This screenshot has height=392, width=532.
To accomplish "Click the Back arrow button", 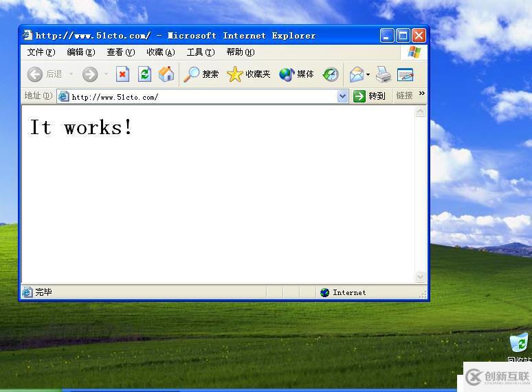I will click(x=34, y=74).
